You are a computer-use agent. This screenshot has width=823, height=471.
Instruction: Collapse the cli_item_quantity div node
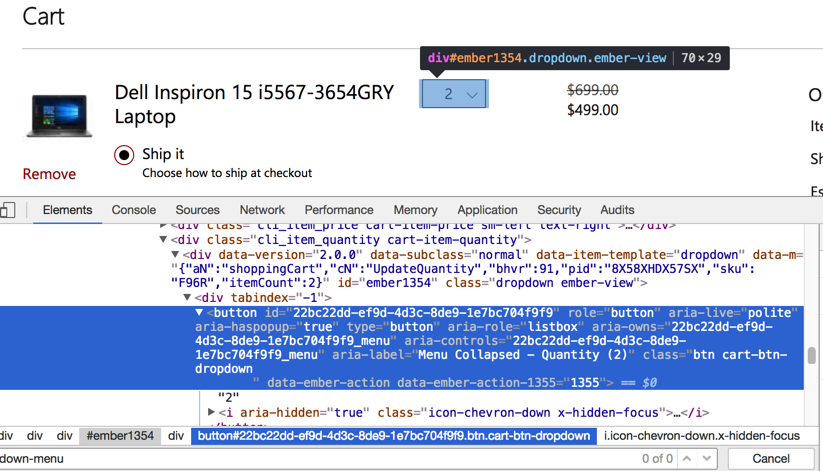click(x=163, y=239)
